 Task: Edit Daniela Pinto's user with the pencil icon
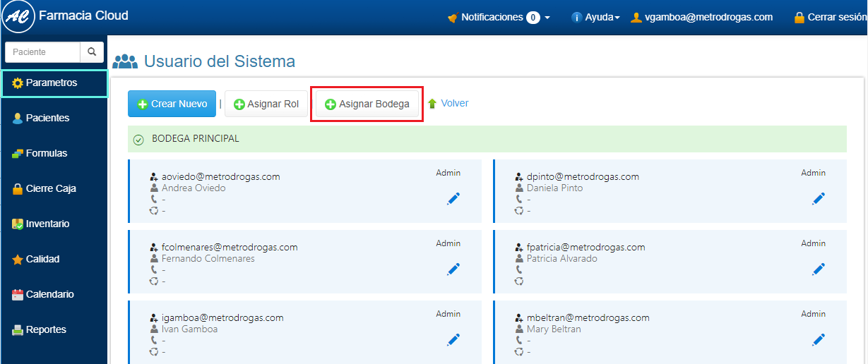[x=819, y=199]
